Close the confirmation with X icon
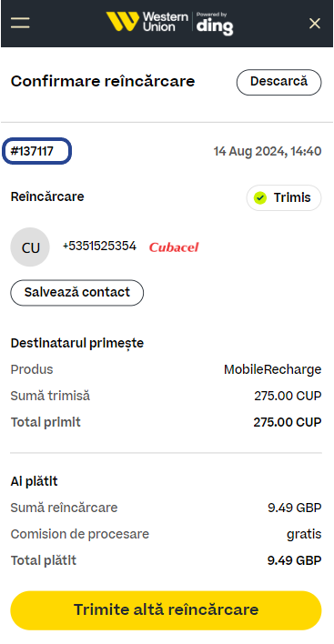Screen dimensions: 334x644 (x=315, y=24)
